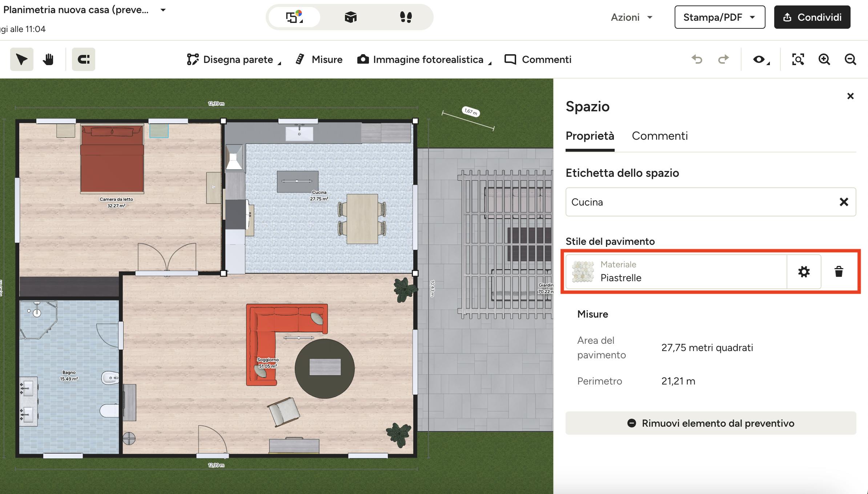Select the bidet in Bagno
The height and width of the screenshot is (494, 868).
click(x=110, y=378)
